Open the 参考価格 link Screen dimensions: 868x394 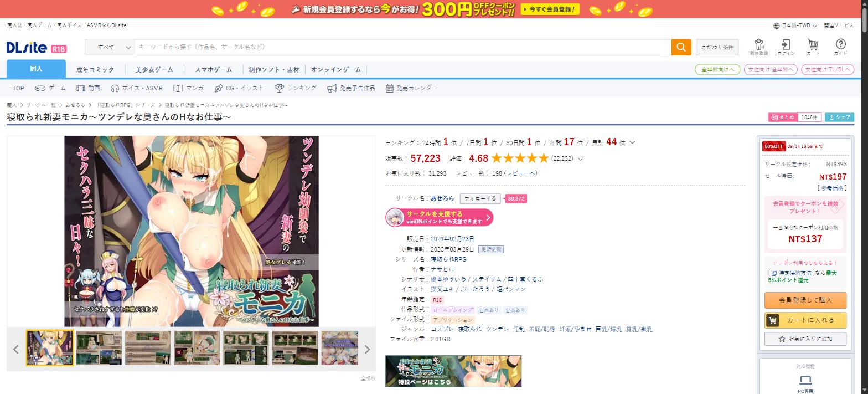pos(832,188)
